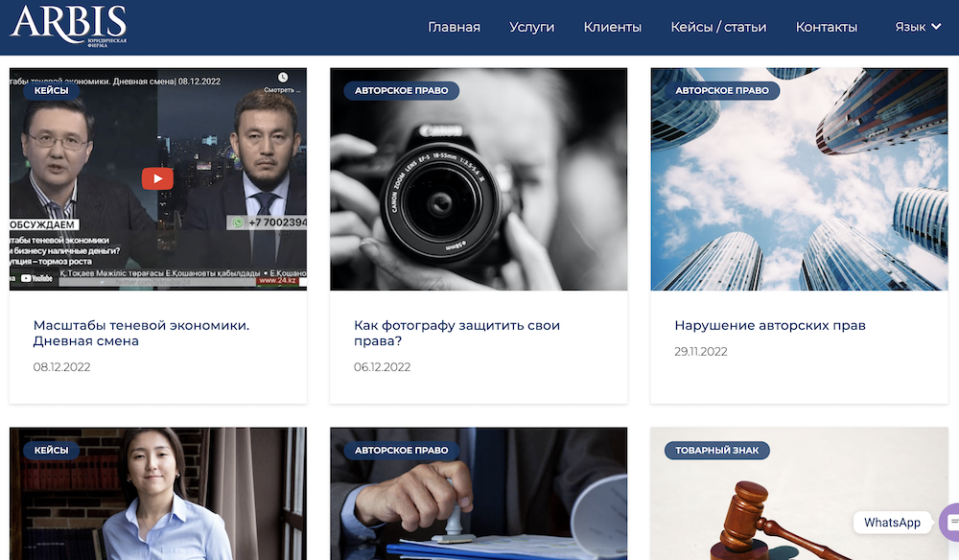Select АВТОРСКОЕ ПРАВО tag on stamp photo
This screenshot has width=959, height=560.
(x=401, y=450)
